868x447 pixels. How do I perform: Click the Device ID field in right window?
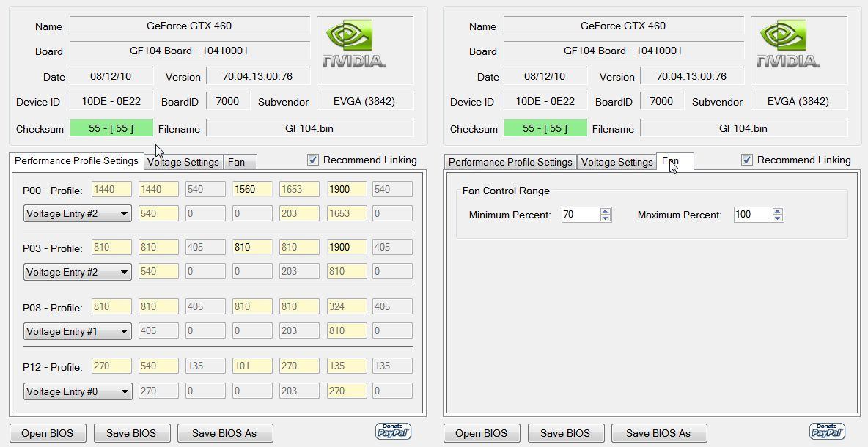pos(545,101)
